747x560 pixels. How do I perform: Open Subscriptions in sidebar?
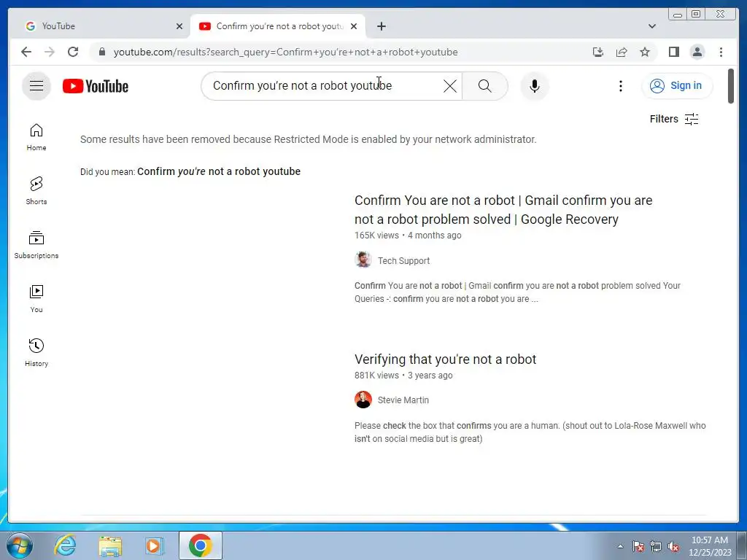click(x=36, y=245)
